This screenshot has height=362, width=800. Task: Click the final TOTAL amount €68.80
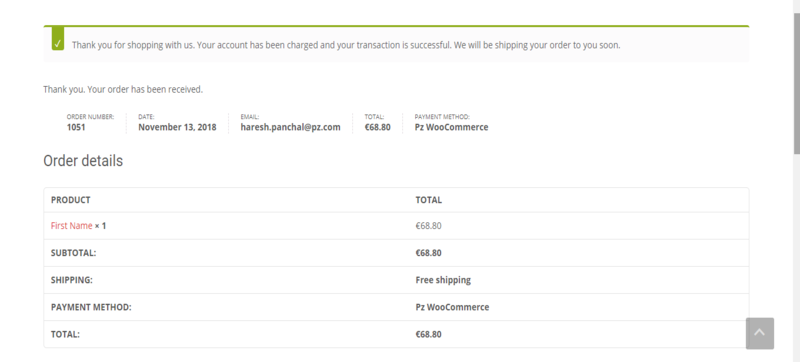429,334
